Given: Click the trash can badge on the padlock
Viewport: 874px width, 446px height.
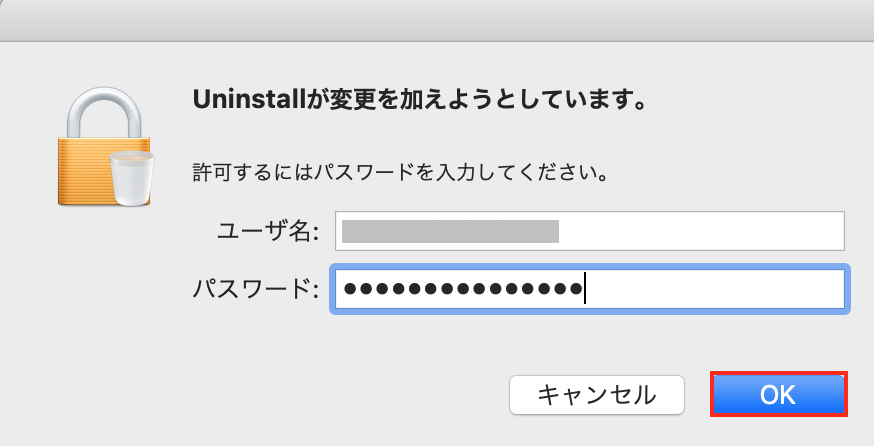Looking at the screenshot, I should (x=132, y=179).
